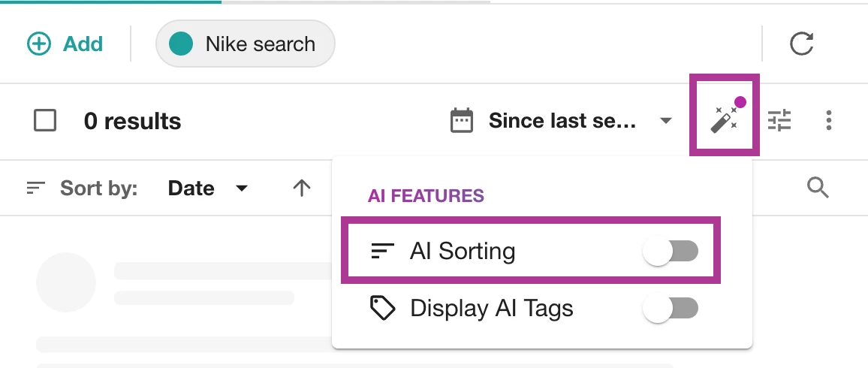The height and width of the screenshot is (368, 868).
Task: Click the Add button
Action: (x=65, y=44)
